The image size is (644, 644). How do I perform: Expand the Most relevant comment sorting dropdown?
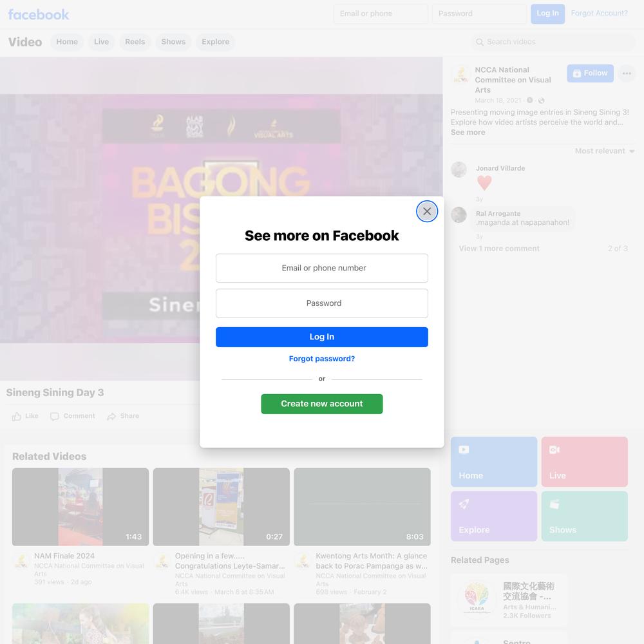click(605, 151)
